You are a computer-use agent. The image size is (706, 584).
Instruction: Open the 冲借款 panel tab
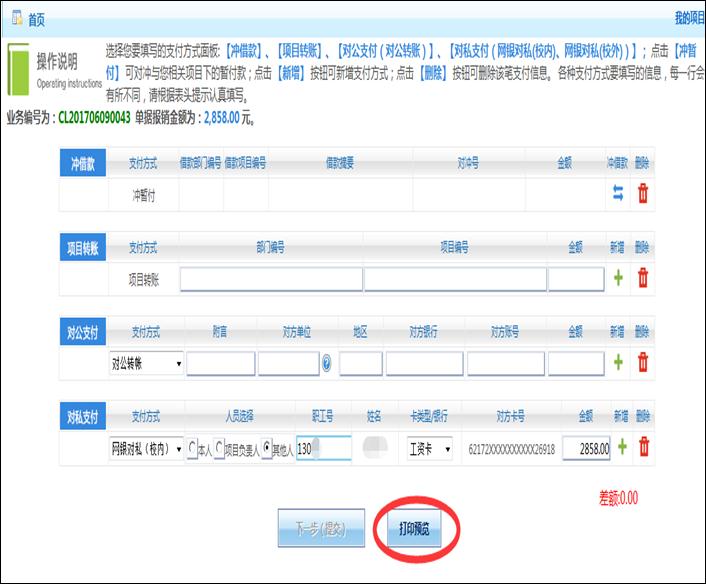point(83,163)
